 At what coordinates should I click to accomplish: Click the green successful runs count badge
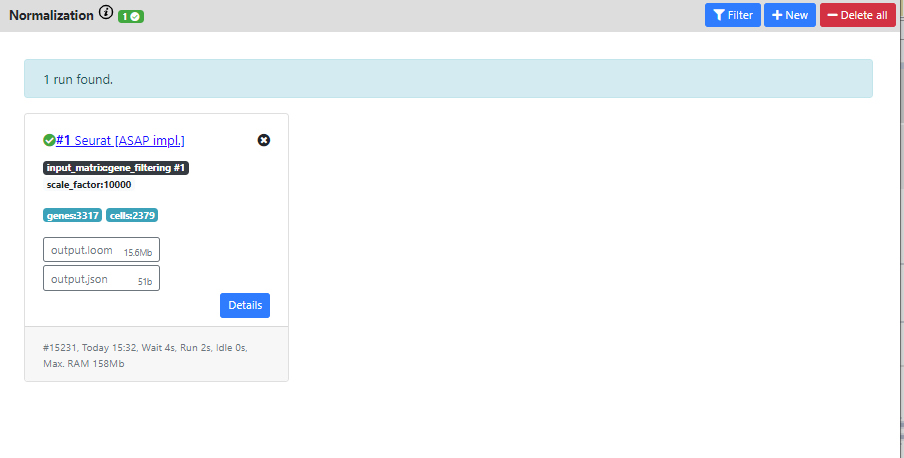click(130, 17)
